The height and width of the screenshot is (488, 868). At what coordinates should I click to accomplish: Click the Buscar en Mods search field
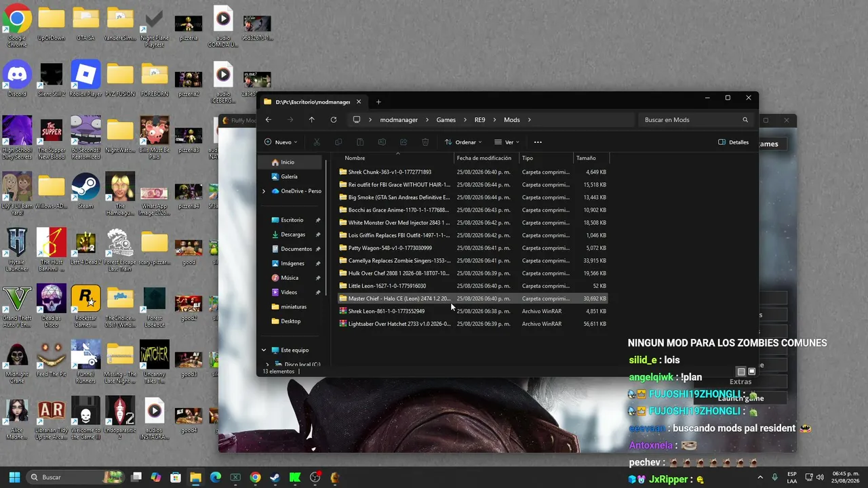point(696,120)
